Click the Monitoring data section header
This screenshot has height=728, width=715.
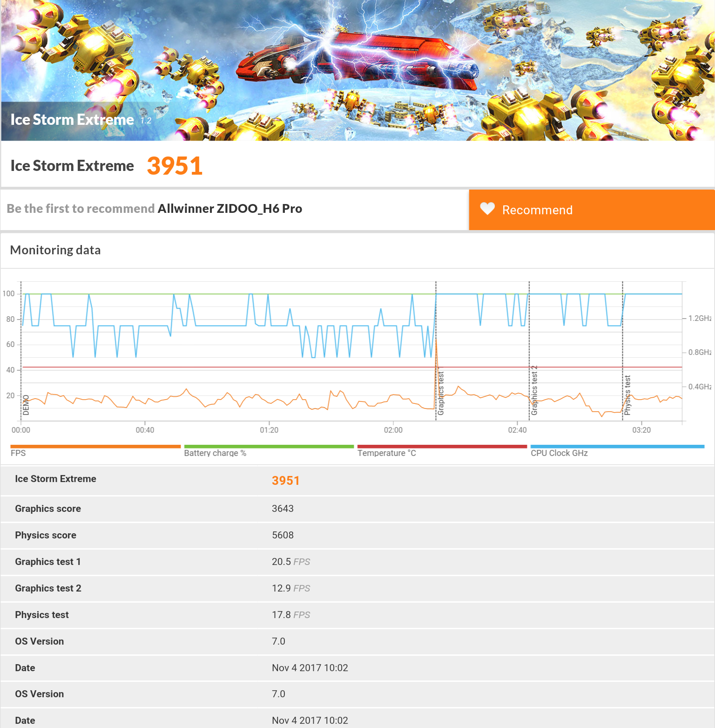(55, 250)
